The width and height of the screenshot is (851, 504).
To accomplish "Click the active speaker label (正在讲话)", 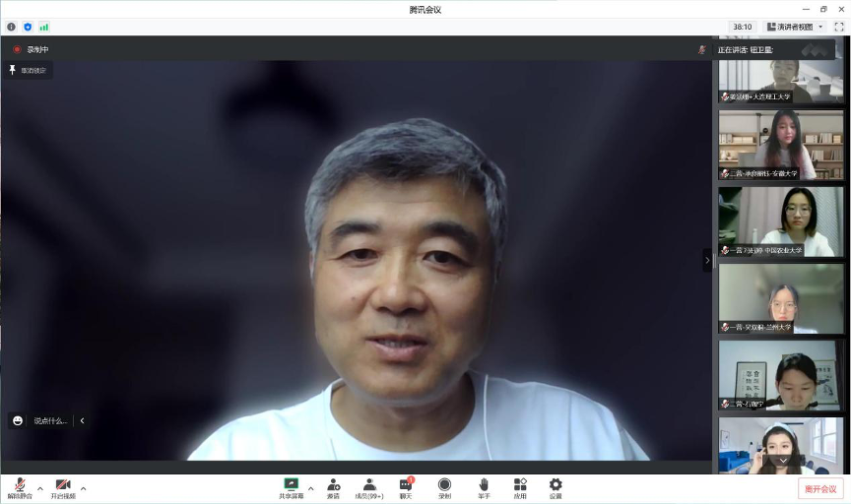I will (746, 50).
